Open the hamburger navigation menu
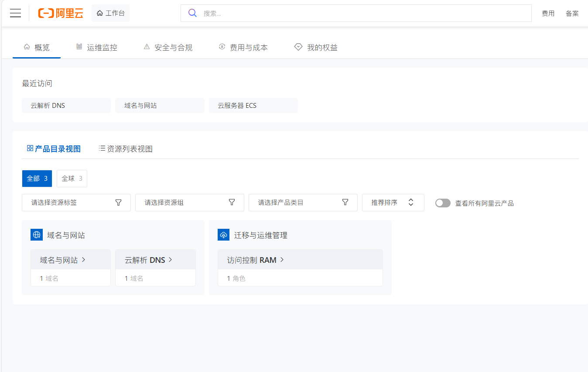Image resolution: width=588 pixels, height=372 pixels. point(15,13)
